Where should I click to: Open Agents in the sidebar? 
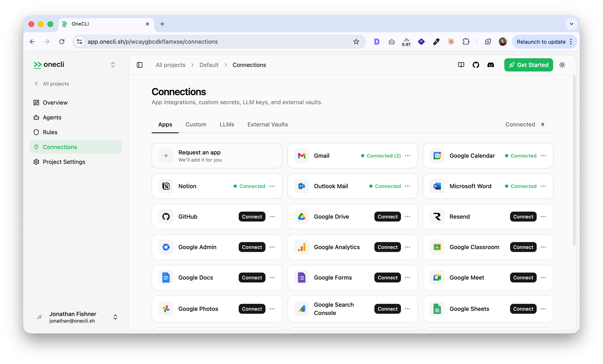[76, 118]
